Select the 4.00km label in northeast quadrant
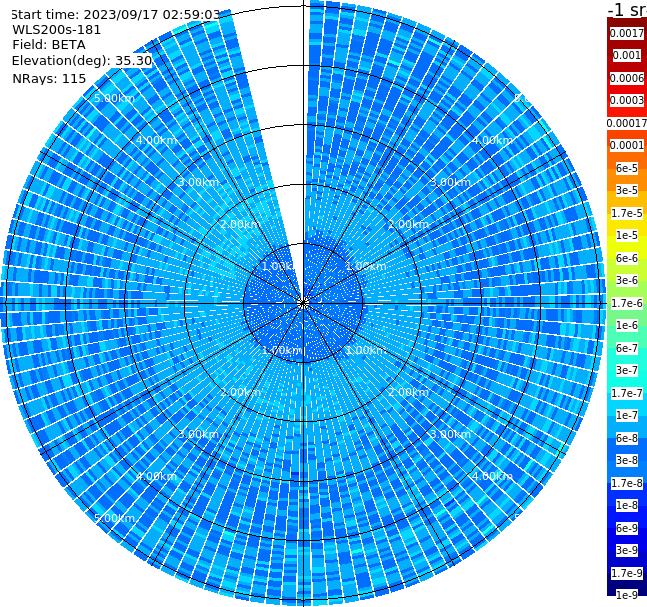The image size is (647, 607). pos(492,140)
